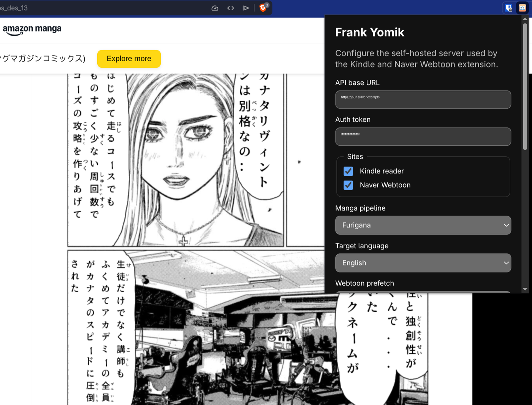This screenshot has width=532, height=405.
Task: Click the Frank Yomik extension toolbar icon
Action: [x=522, y=8]
